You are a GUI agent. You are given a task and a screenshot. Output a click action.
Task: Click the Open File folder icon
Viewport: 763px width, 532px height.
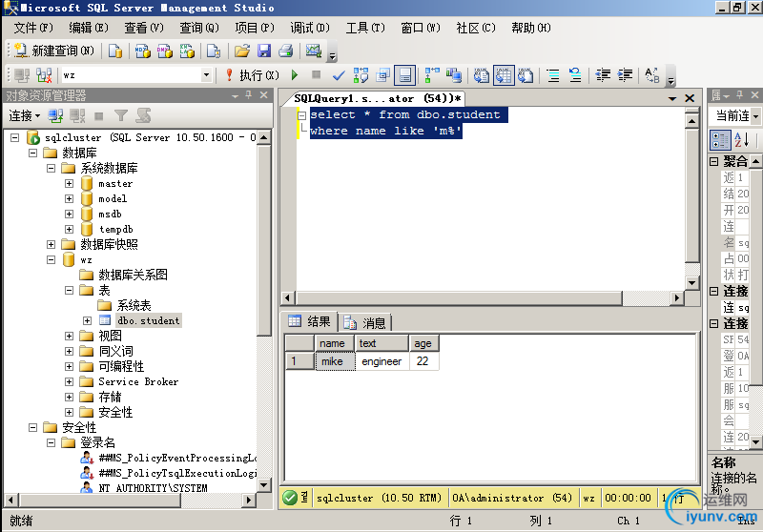tap(242, 51)
